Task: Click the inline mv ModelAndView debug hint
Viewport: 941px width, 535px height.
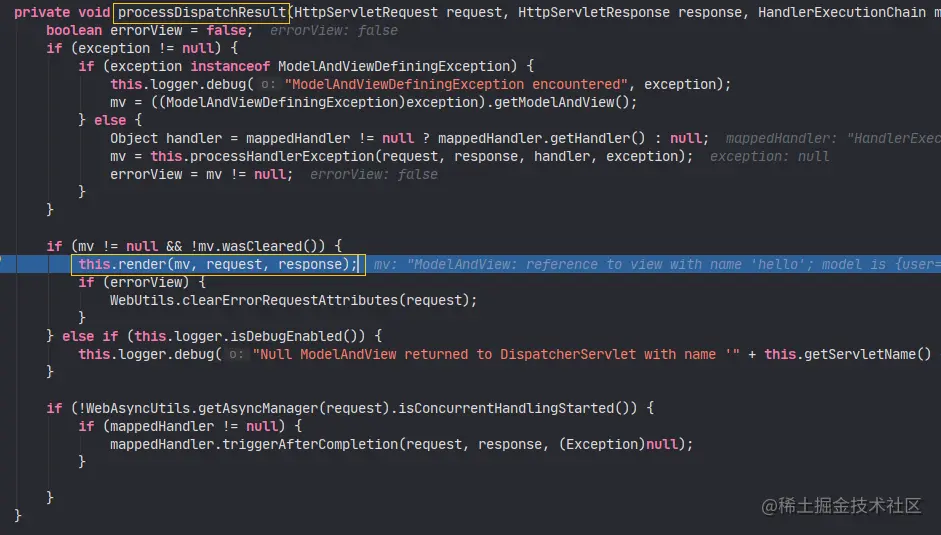Action: tap(657, 264)
